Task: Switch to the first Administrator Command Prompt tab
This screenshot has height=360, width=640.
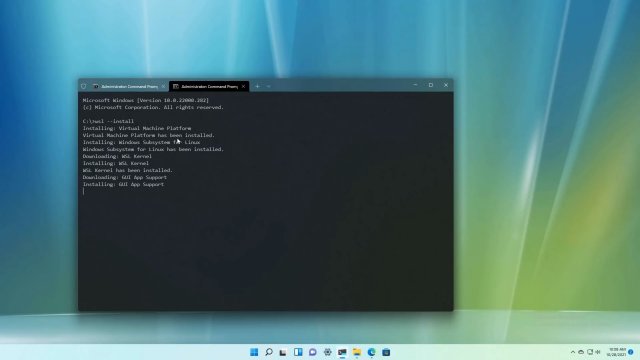Action: click(x=126, y=87)
